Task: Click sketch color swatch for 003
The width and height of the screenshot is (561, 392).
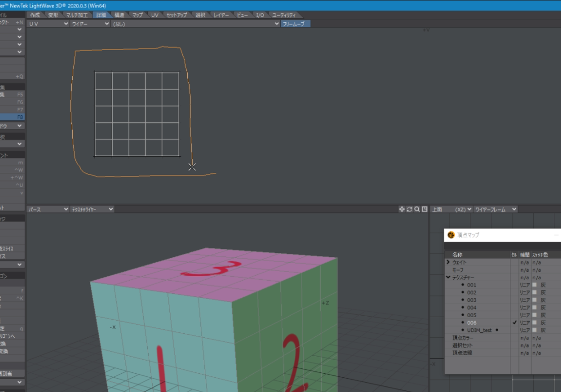Action: [535, 300]
